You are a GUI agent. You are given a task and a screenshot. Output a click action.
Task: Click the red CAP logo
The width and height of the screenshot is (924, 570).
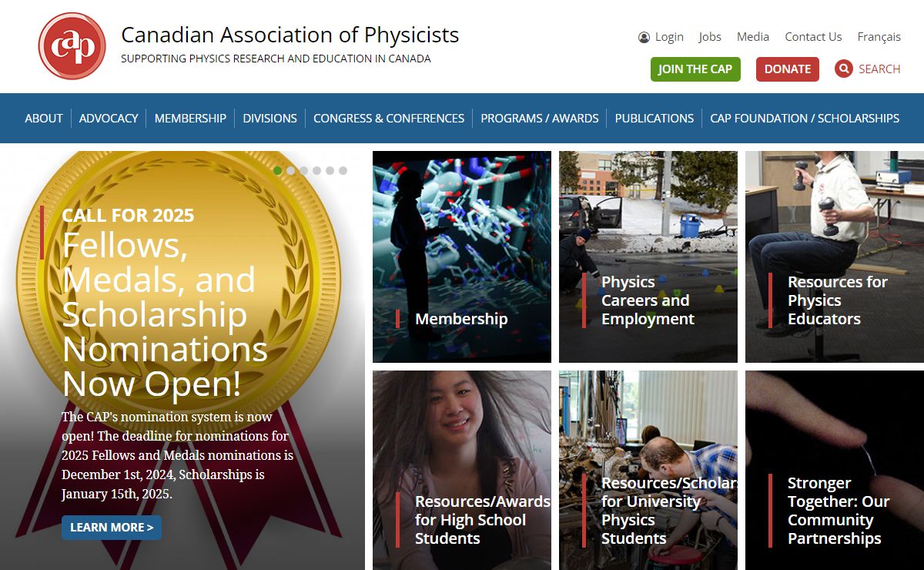pyautogui.click(x=72, y=46)
